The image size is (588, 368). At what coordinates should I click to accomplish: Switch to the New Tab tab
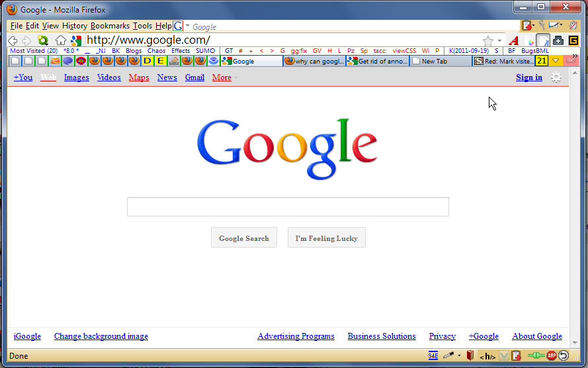[441, 61]
